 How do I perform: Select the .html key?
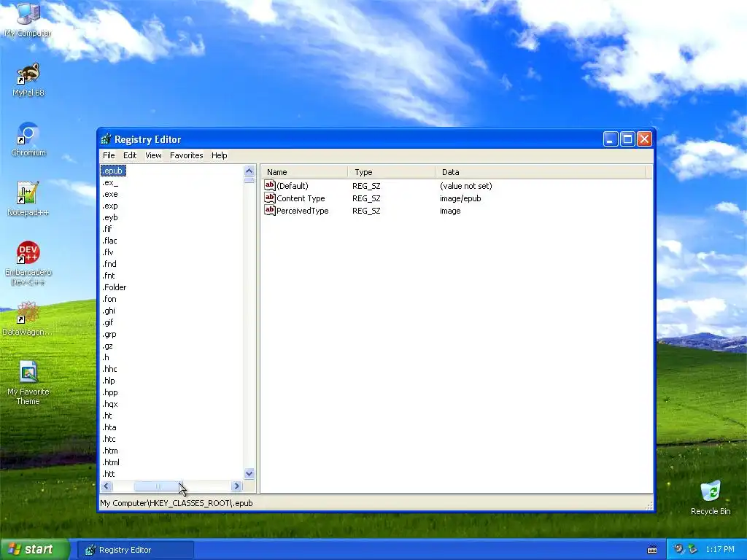pyautogui.click(x=111, y=462)
